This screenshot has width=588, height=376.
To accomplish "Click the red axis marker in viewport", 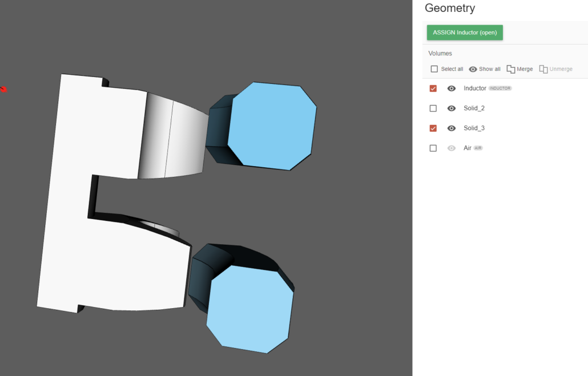I will 3,89.
